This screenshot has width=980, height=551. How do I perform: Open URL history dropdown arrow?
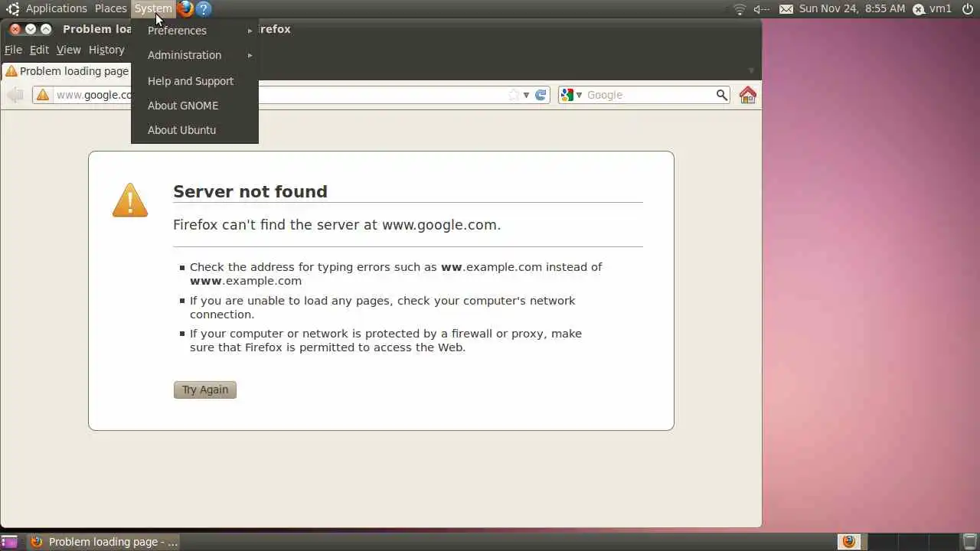click(x=526, y=96)
